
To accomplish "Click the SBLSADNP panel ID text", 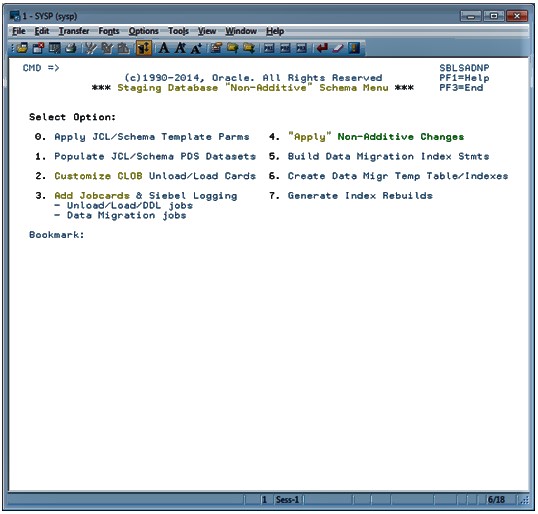I will (464, 68).
